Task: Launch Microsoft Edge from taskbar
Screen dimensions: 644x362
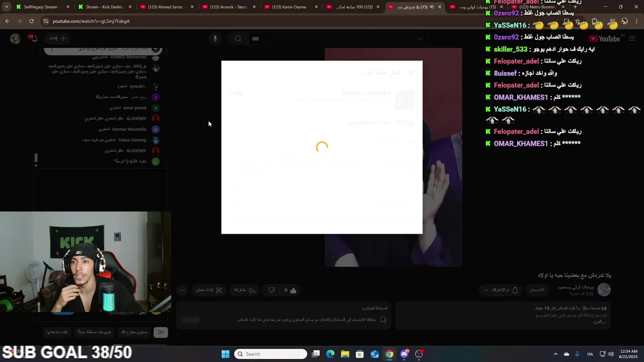Action: [331, 354]
